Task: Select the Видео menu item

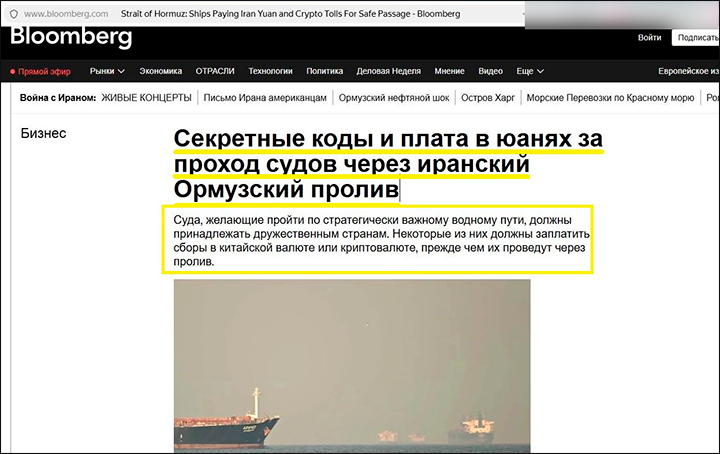Action: pyautogui.click(x=490, y=72)
